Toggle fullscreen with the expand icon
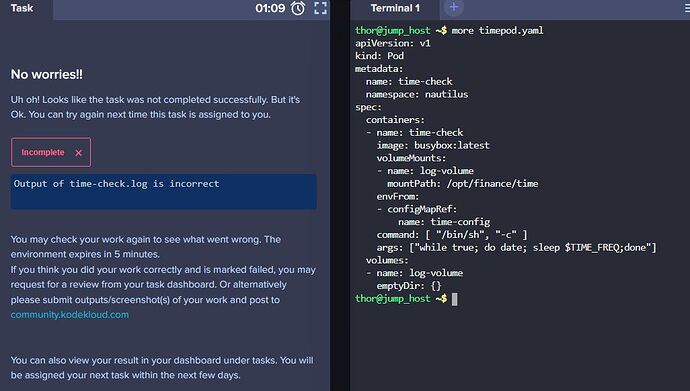690x391 pixels. tap(320, 8)
